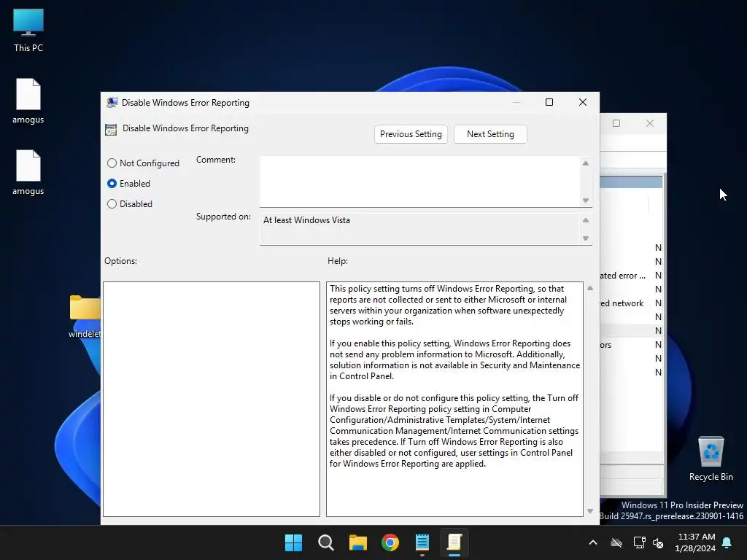Open taskbar Search

coord(326,542)
